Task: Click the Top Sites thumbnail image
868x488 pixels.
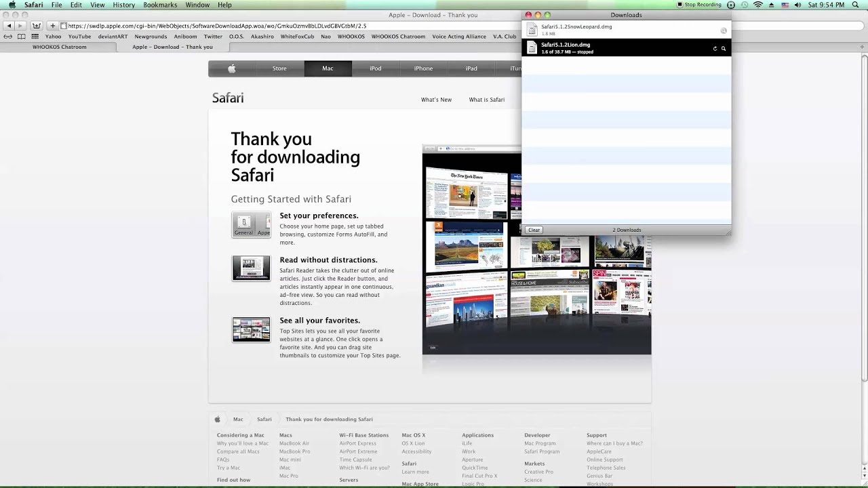Action: [251, 329]
